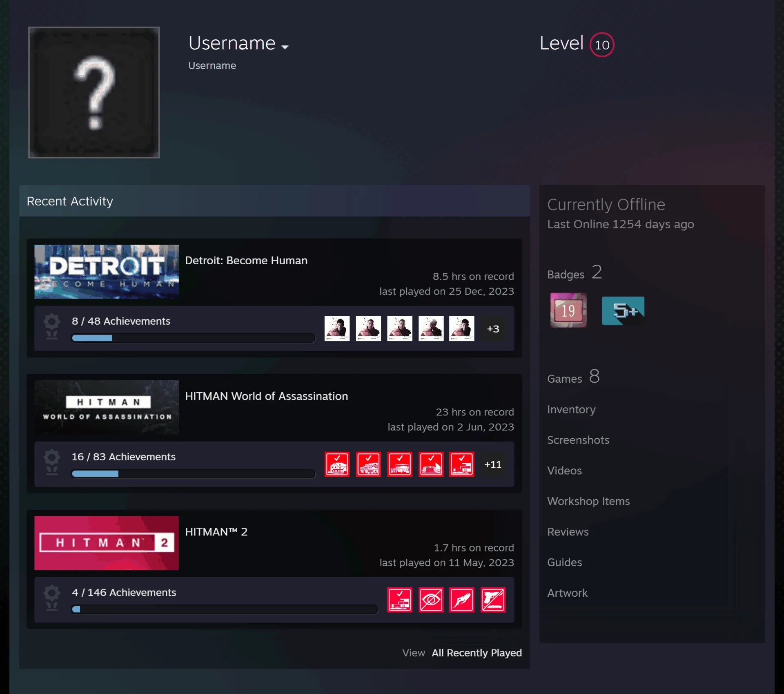The image size is (784, 694).
Task: Click third HITMAN World of Assassination achievement icon
Action: tap(399, 464)
